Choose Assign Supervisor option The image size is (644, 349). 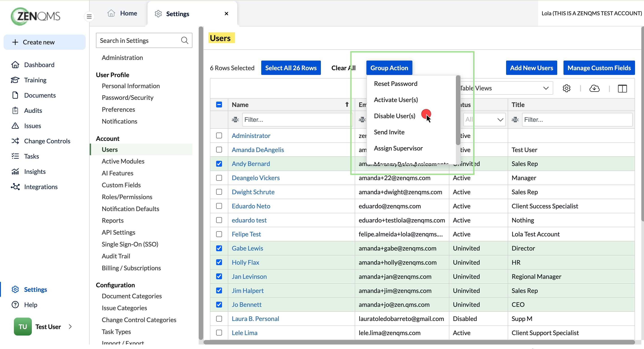[398, 148]
